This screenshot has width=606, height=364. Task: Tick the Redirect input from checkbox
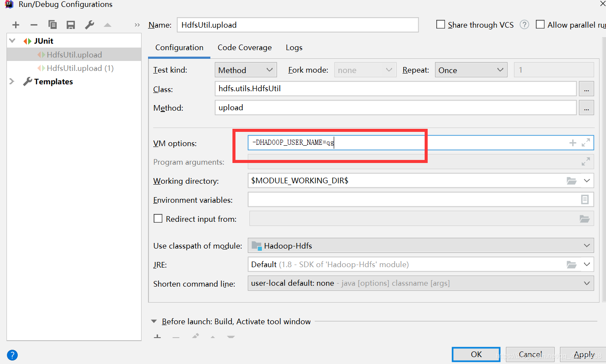pos(158,219)
